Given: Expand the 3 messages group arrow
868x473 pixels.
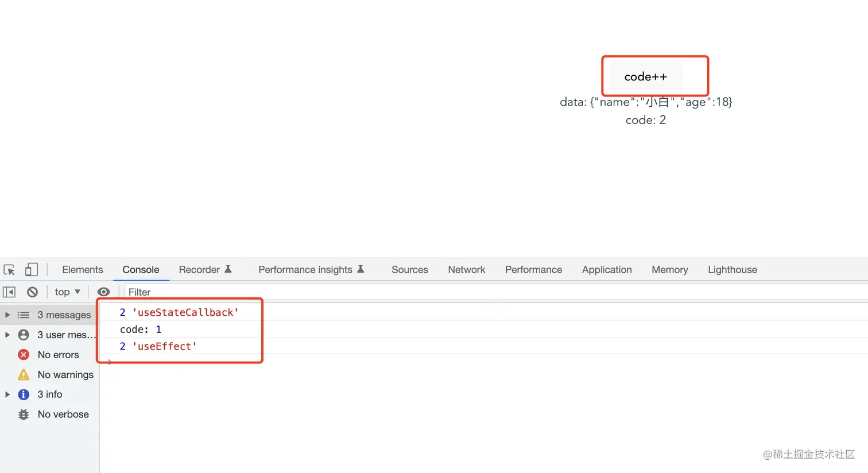Looking at the screenshot, I should [x=7, y=315].
